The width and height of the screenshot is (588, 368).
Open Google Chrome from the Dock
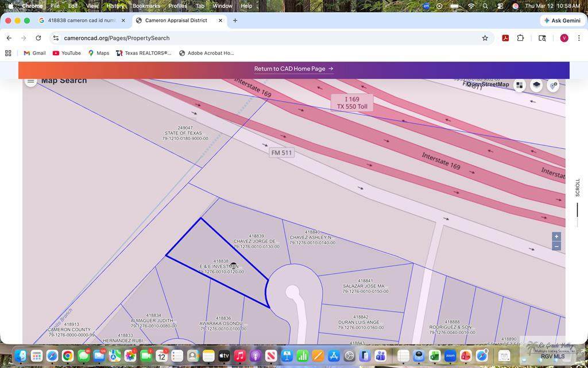tap(68, 355)
